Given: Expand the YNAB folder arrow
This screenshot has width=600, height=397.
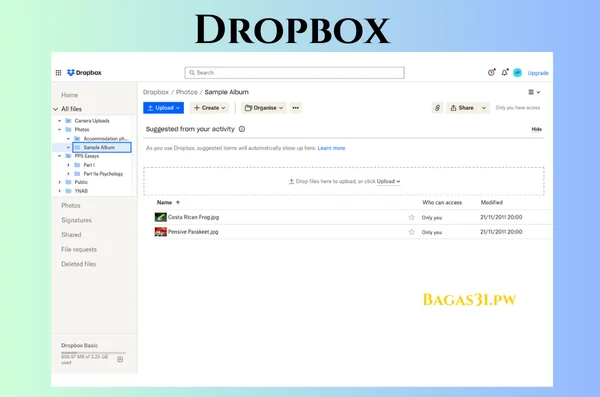Looking at the screenshot, I should click(60, 191).
